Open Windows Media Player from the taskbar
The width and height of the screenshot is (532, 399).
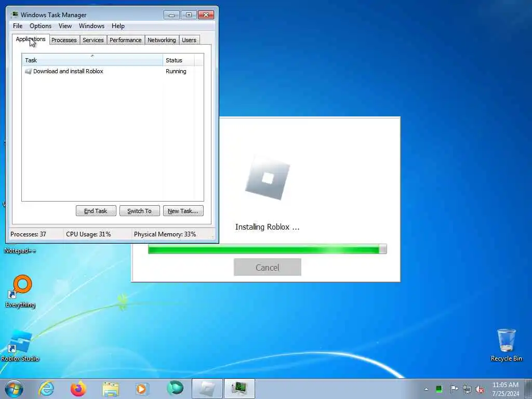click(x=142, y=389)
